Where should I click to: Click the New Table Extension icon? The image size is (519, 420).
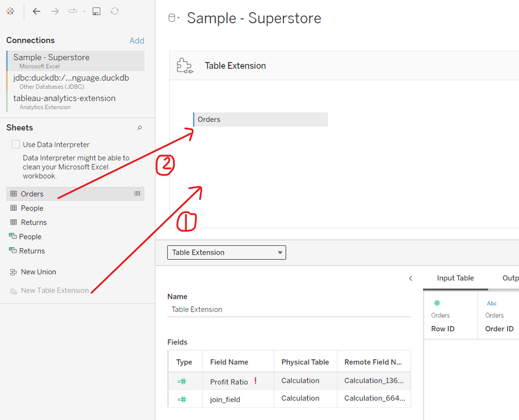tap(13, 291)
